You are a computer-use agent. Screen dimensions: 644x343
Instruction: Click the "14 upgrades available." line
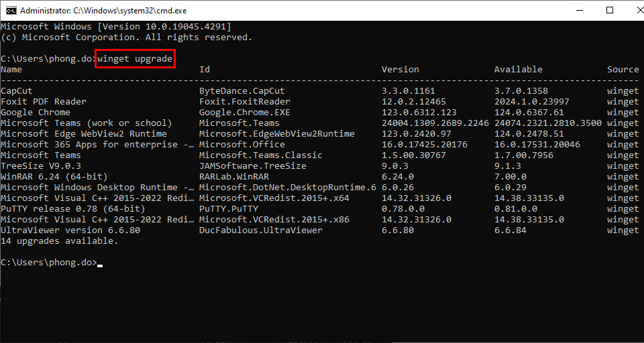pyautogui.click(x=60, y=241)
